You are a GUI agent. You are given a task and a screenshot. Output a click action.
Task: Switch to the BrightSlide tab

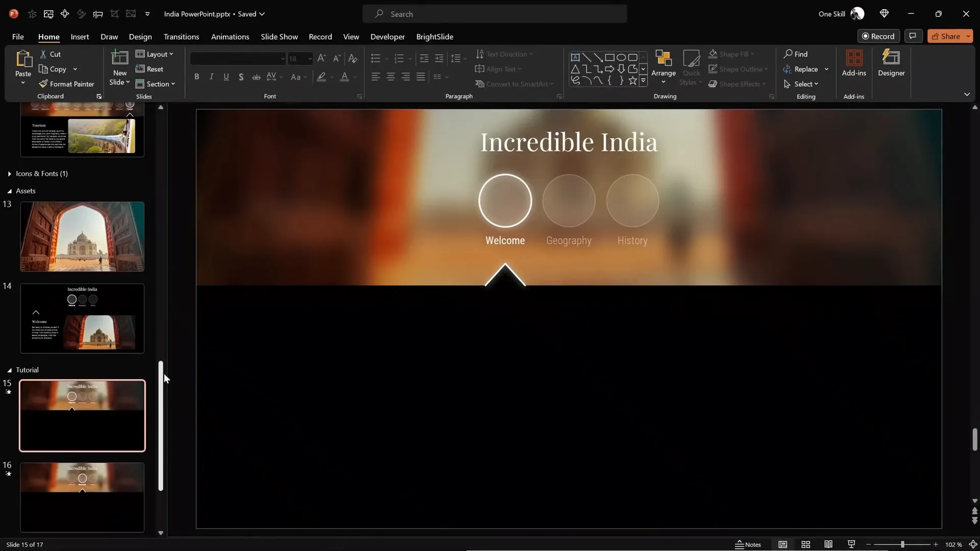tap(434, 37)
